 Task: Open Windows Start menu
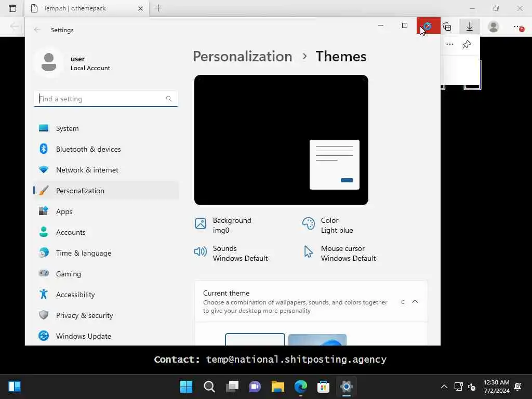coord(186,387)
